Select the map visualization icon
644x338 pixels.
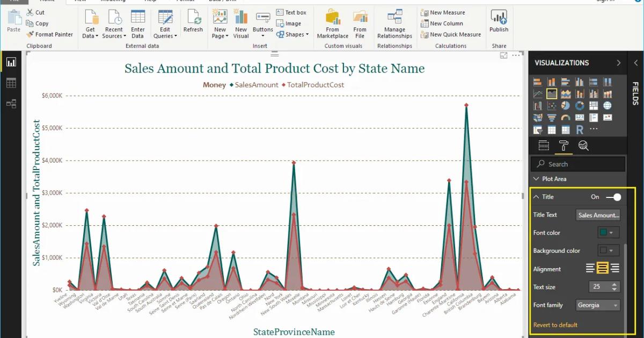pos(608,105)
